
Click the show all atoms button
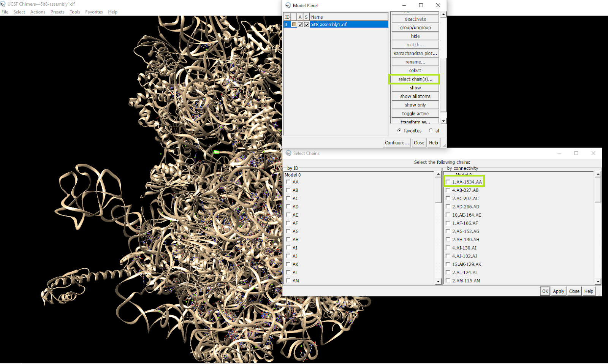tap(415, 97)
